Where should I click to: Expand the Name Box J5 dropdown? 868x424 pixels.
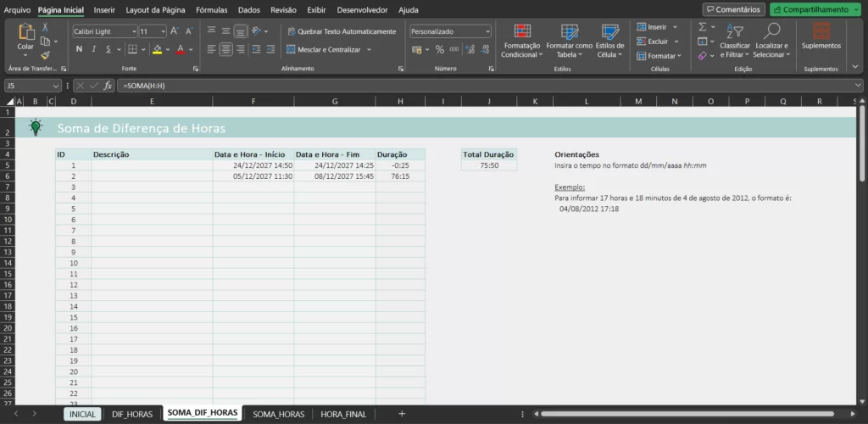coord(55,86)
